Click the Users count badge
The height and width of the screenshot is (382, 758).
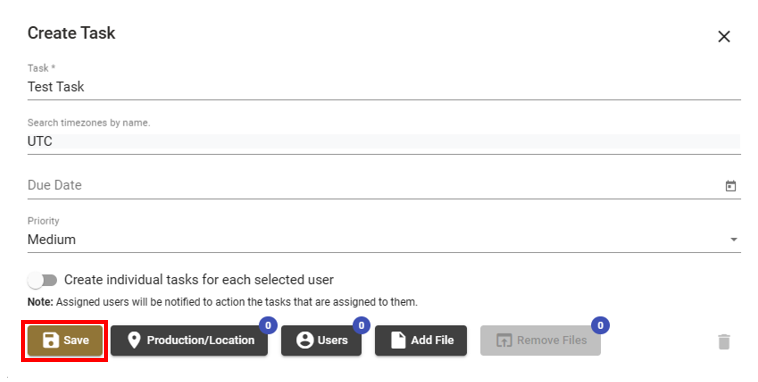361,325
